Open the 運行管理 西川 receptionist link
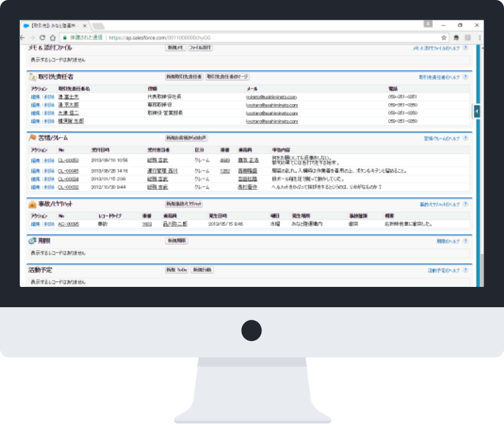 pos(162,171)
